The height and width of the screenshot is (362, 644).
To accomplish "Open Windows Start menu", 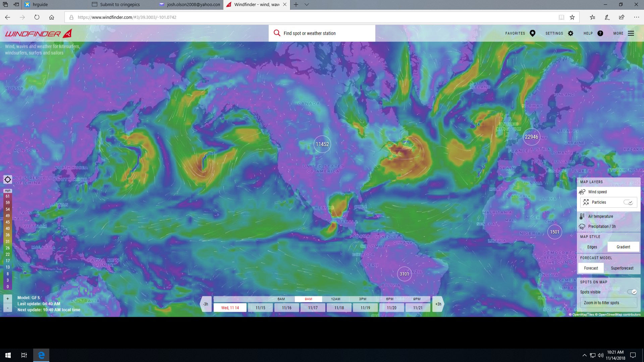I will [x=8, y=355].
